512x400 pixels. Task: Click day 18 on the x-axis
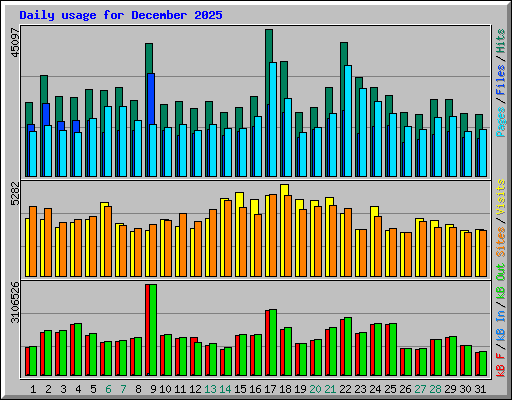tap(285, 389)
